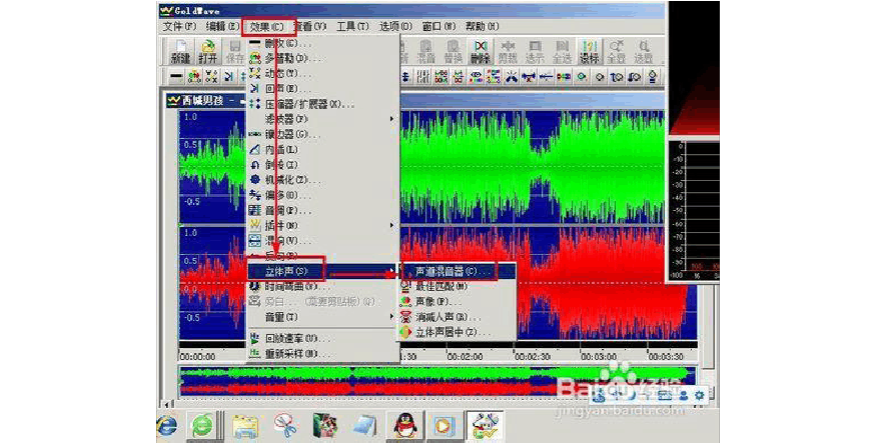Click the 删除 (Delete) toolbar icon
This screenshot has height=443, width=893.
coord(481,51)
